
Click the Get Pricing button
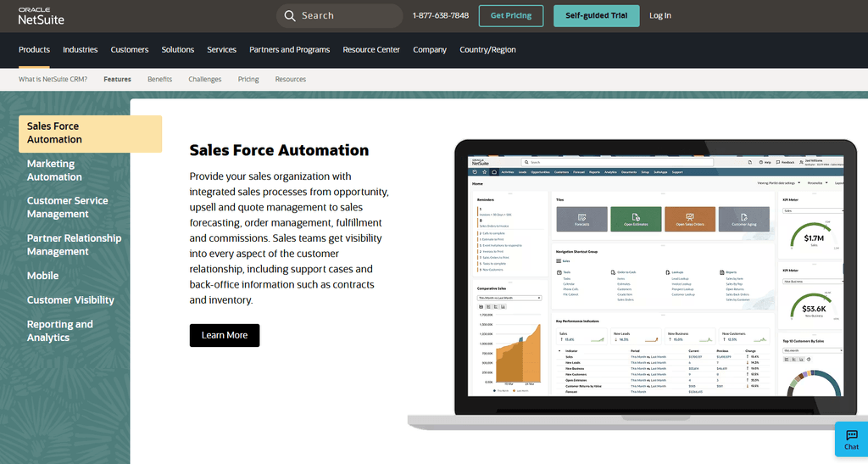511,16
